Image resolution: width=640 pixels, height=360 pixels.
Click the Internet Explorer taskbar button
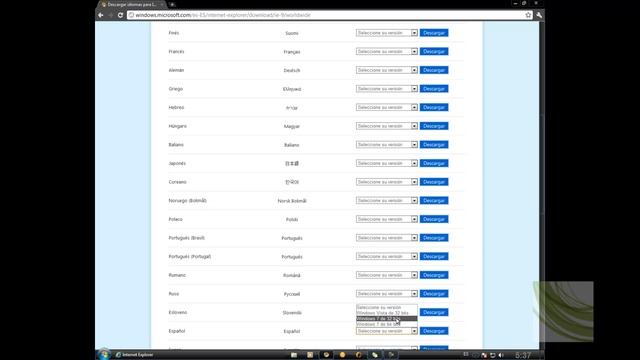[135, 355]
